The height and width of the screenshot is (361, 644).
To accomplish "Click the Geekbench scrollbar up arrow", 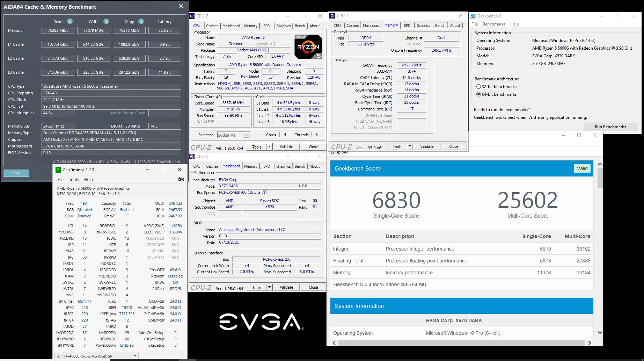I will coord(600,164).
